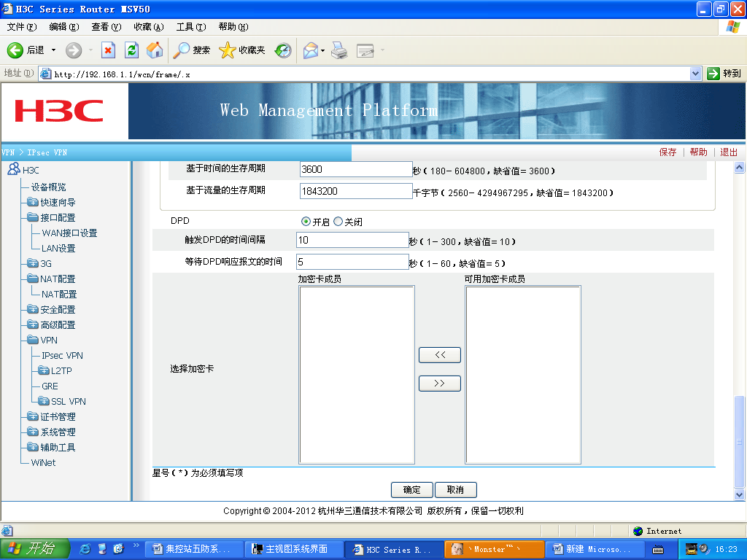Screen dimensions: 747x560
Task: Click the 触发DPD的时间间隔 input field
Action: [352, 241]
